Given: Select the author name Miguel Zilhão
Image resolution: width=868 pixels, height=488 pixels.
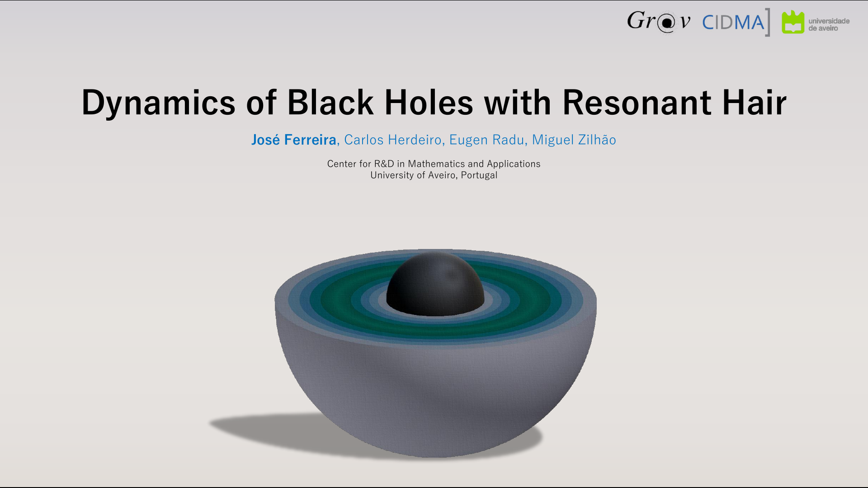Looking at the screenshot, I should pyautogui.click(x=574, y=140).
